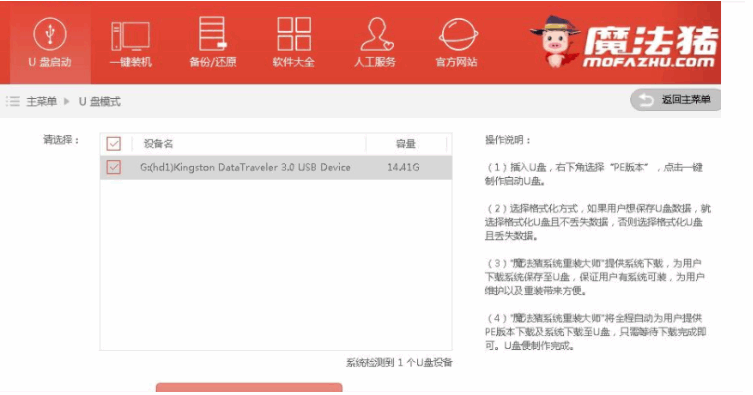This screenshot has height=395, width=753.
Task: Click 返回主菜单 return to main menu button
Action: pyautogui.click(x=676, y=100)
